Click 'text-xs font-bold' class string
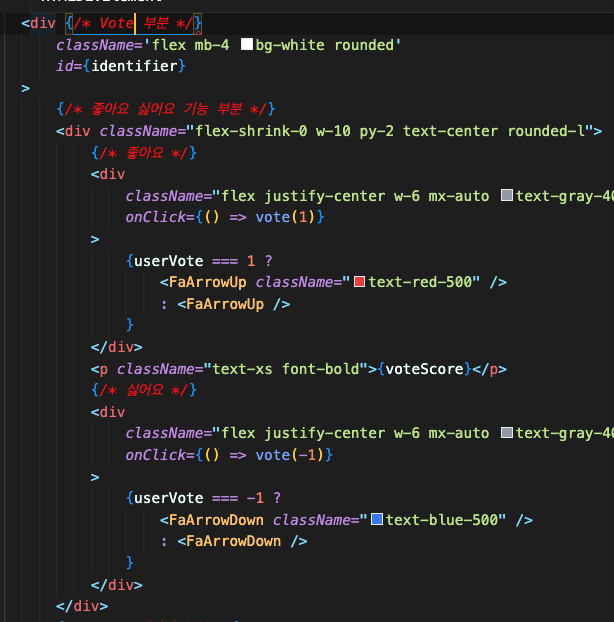This screenshot has height=622, width=614. pyautogui.click(x=286, y=369)
